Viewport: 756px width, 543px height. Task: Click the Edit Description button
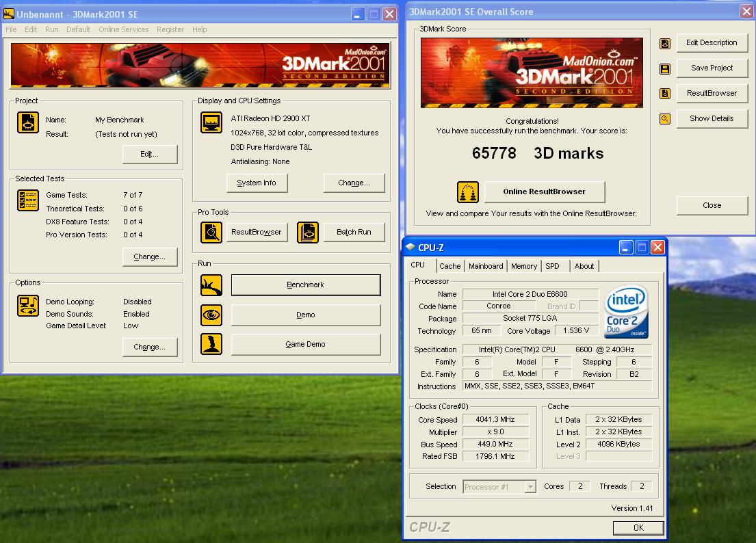tap(712, 43)
